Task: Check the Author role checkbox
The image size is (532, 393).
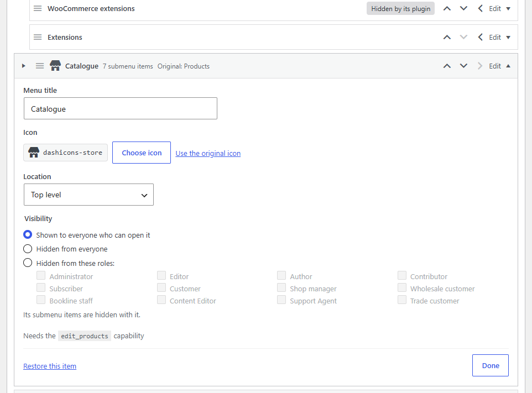Action: pyautogui.click(x=281, y=275)
